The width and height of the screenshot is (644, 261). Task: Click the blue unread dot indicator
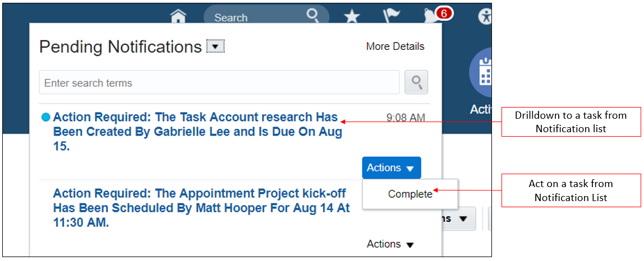tap(46, 117)
